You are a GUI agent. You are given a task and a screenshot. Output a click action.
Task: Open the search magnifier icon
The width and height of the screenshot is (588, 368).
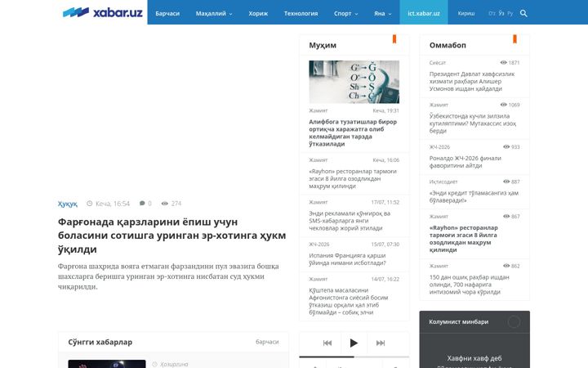tap(523, 14)
